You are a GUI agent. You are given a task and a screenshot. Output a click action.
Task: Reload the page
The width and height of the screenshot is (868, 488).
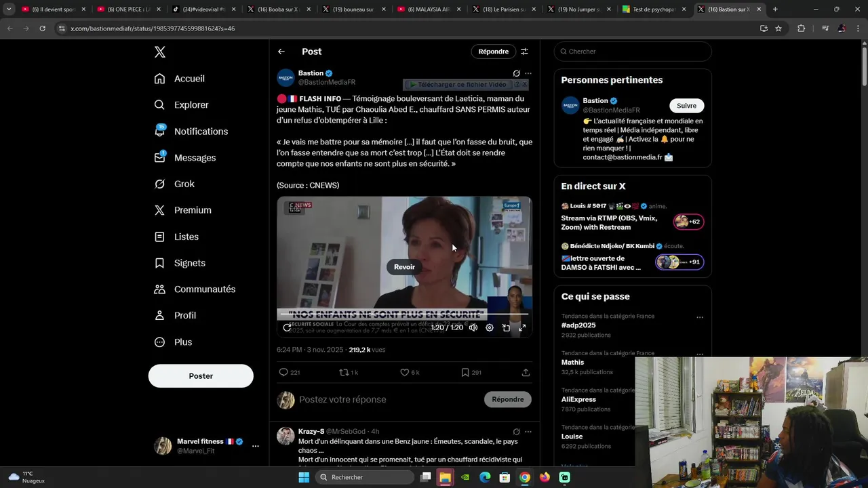[42, 28]
